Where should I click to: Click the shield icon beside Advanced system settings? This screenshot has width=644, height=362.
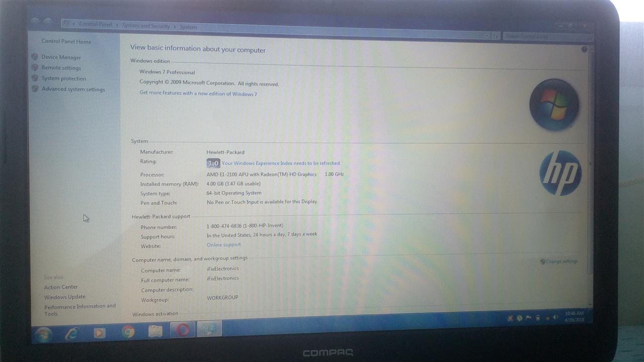35,88
